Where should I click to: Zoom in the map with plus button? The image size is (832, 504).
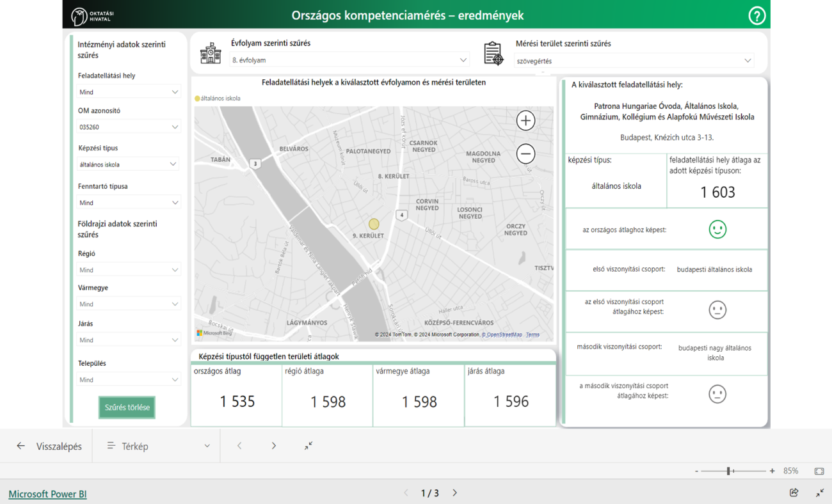tap(525, 120)
